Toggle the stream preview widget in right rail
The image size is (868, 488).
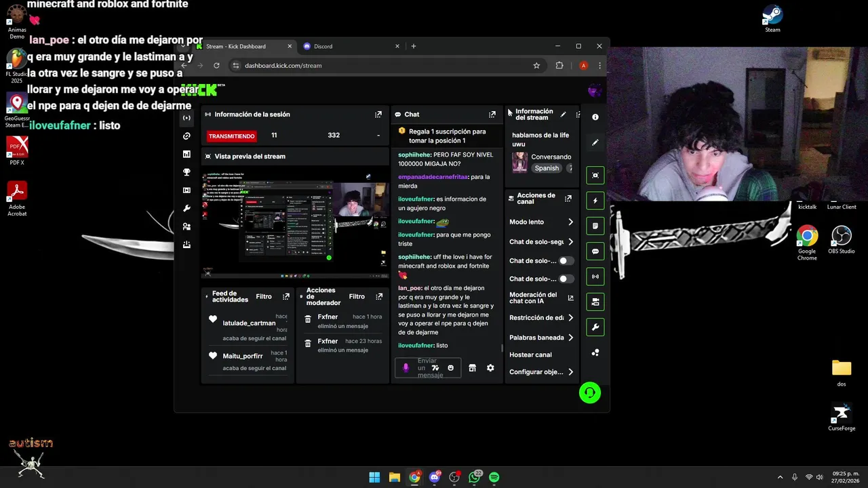pos(595,175)
